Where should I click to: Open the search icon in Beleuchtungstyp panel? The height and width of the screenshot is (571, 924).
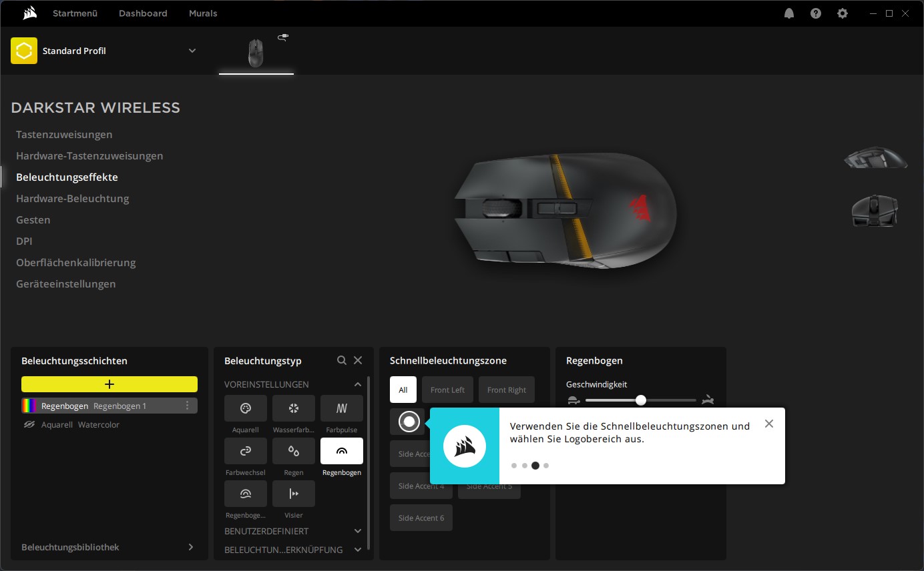pos(342,360)
